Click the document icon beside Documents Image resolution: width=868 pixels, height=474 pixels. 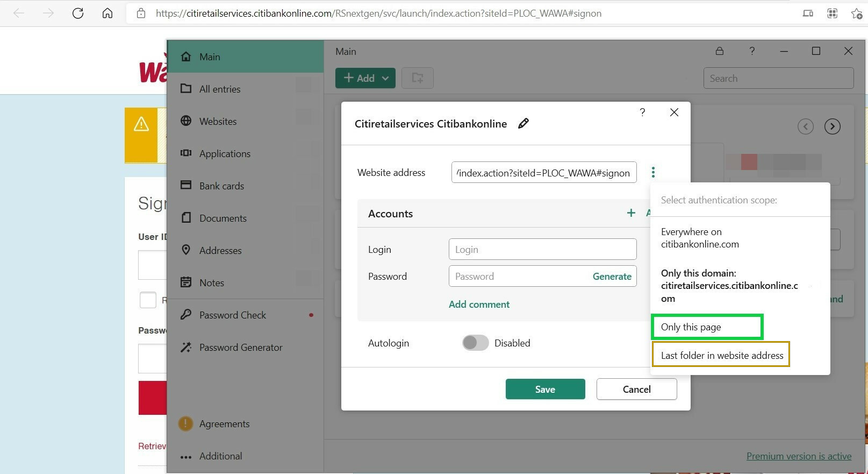pyautogui.click(x=186, y=217)
